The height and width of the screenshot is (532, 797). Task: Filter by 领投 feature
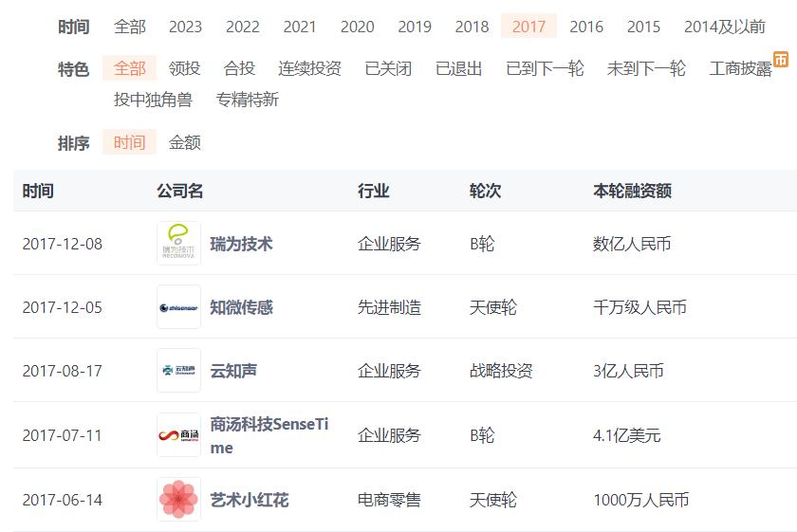pos(184,68)
